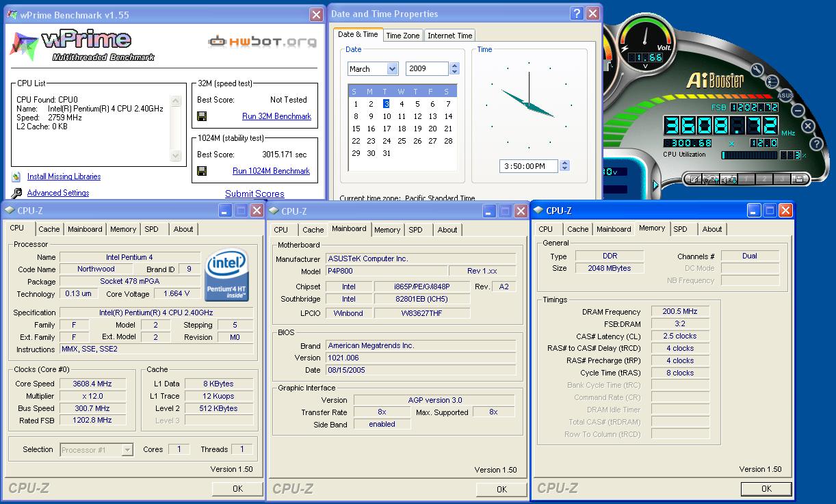
Task: Click floppy icon beside Run 1024M Benchmark
Action: click(202, 171)
